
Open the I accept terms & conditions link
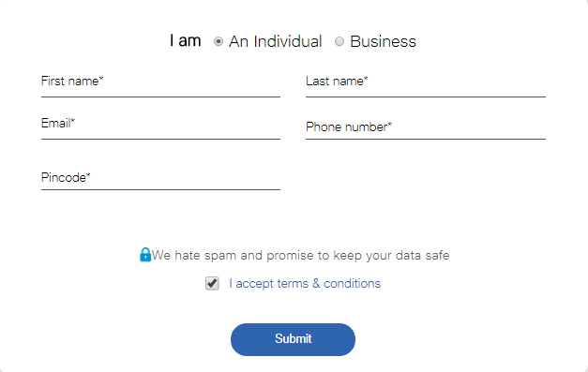(x=305, y=283)
